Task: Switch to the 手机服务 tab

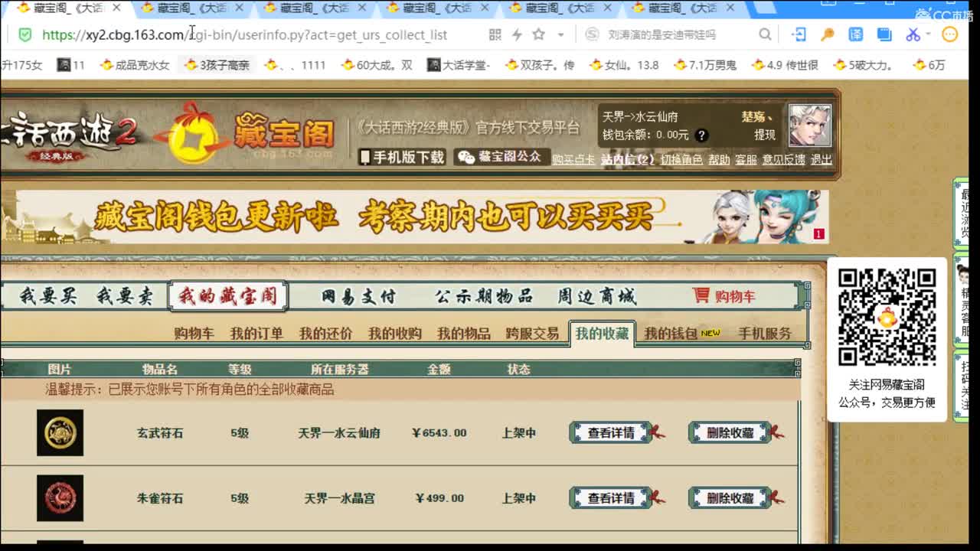Action: tap(764, 334)
